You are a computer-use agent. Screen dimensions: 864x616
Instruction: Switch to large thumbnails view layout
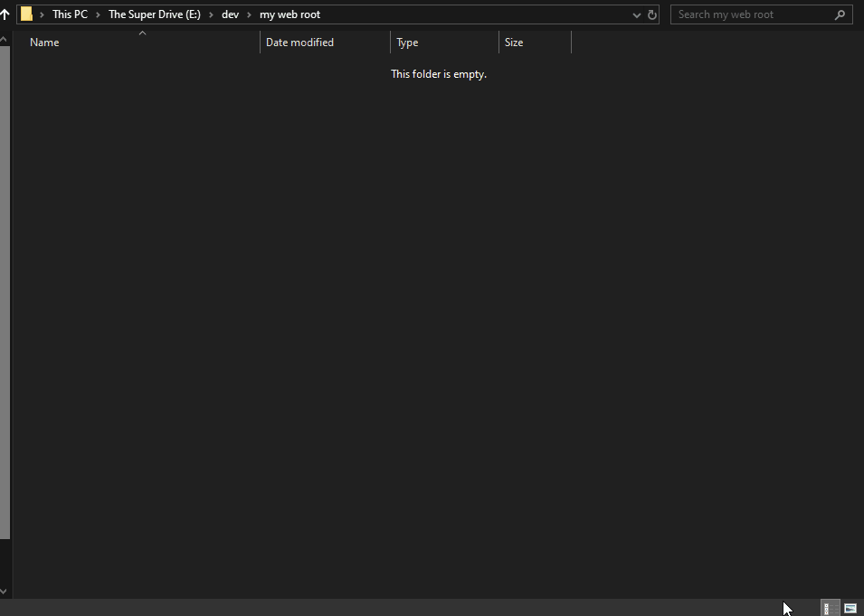click(x=850, y=608)
